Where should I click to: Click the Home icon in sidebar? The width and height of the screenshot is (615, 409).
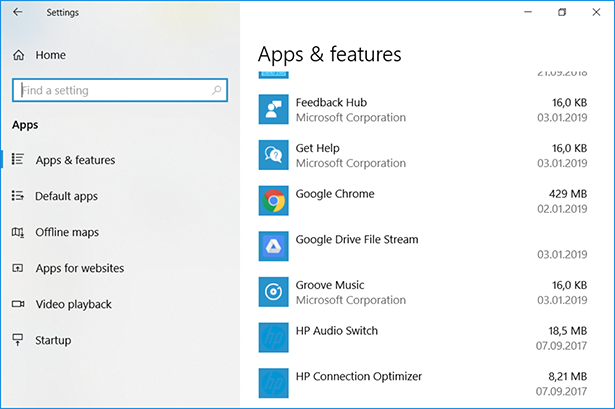pyautogui.click(x=18, y=55)
